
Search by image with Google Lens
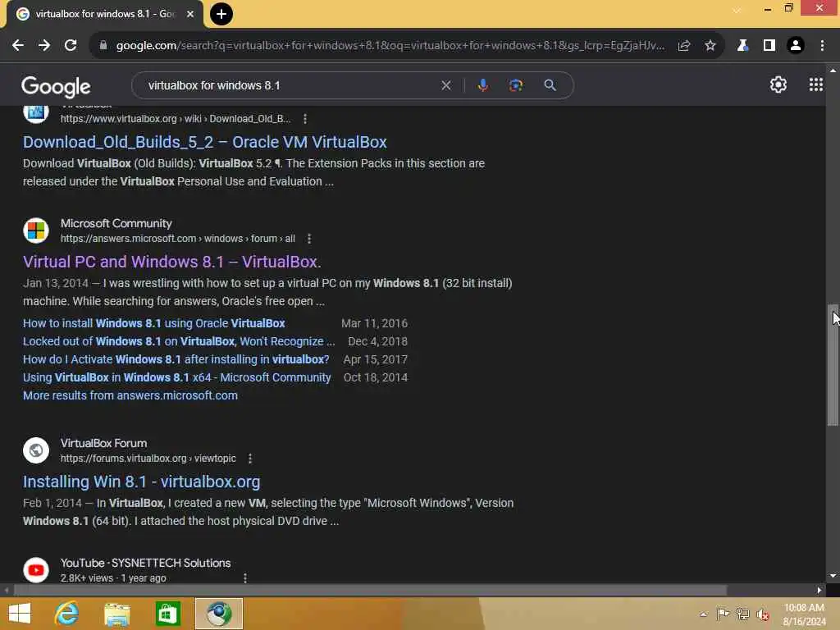(x=516, y=85)
